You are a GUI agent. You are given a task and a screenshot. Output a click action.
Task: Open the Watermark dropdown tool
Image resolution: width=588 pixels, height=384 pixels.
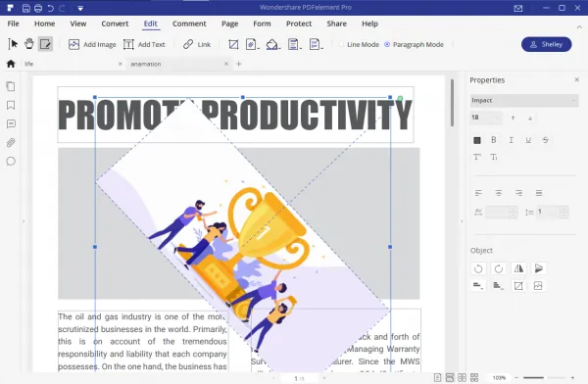click(253, 44)
